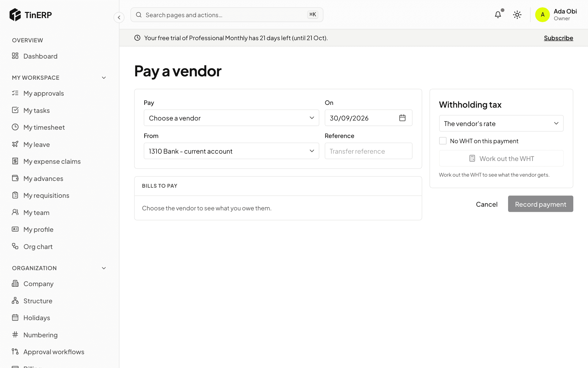Toggle the light/dark theme sun icon

tap(517, 15)
